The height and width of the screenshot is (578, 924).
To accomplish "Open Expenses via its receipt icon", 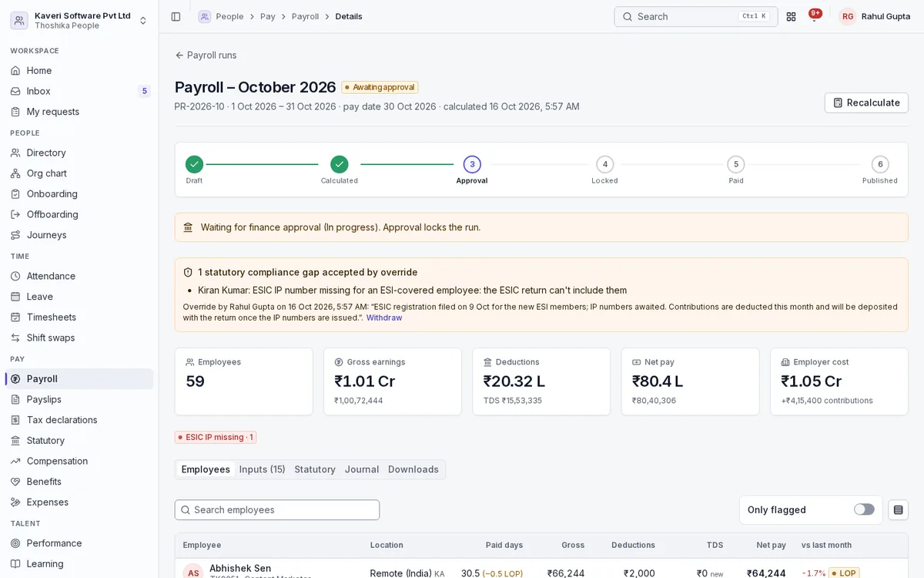I will pos(15,502).
